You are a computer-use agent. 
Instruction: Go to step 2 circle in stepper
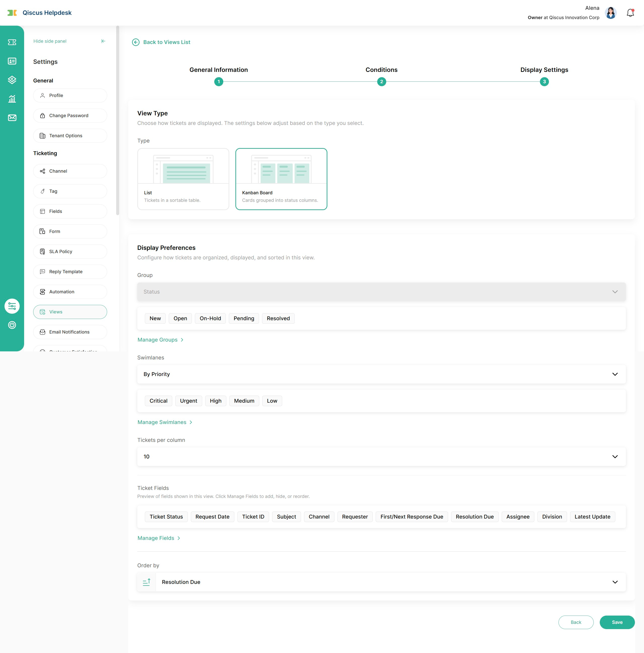coord(381,82)
